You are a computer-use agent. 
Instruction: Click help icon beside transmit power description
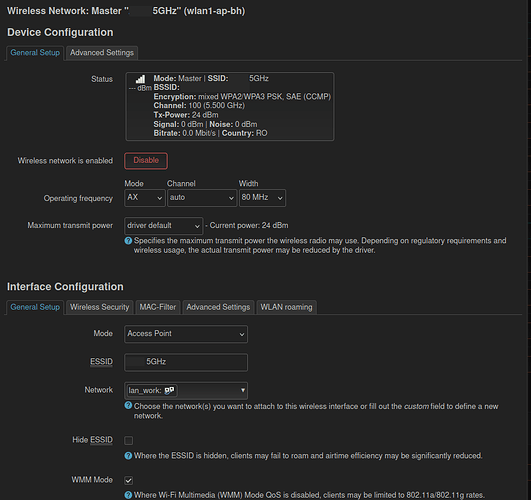coord(128,241)
